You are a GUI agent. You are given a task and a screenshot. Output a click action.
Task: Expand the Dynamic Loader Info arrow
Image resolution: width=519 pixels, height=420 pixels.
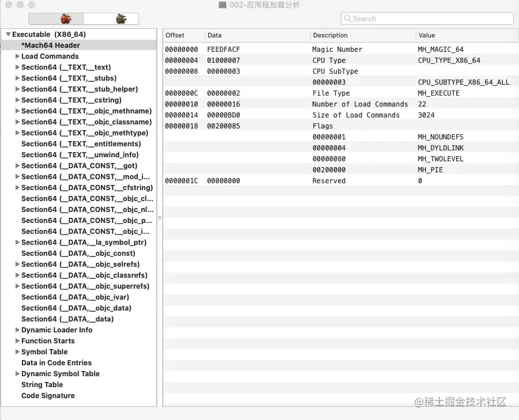pos(17,330)
